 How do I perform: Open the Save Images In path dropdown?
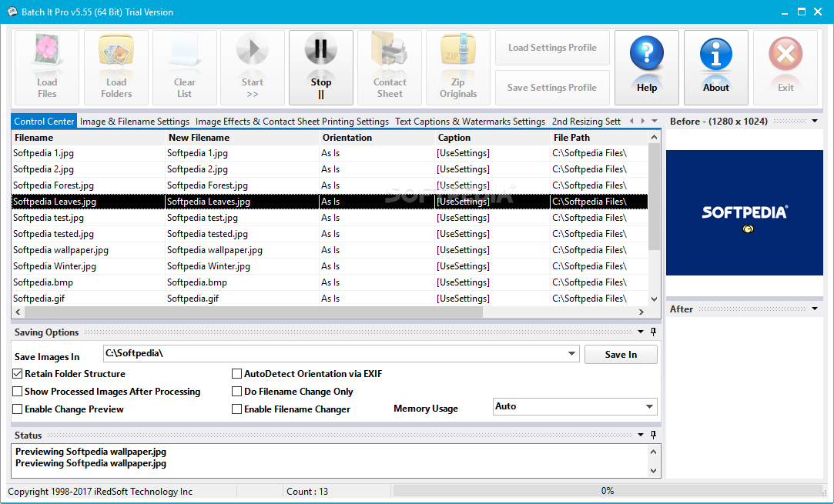571,353
